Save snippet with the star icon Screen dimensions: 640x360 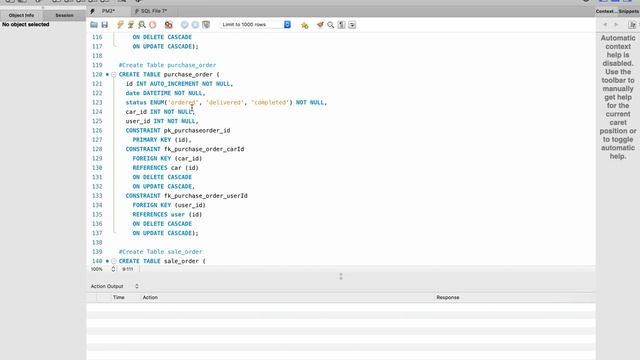pyautogui.click(x=304, y=25)
